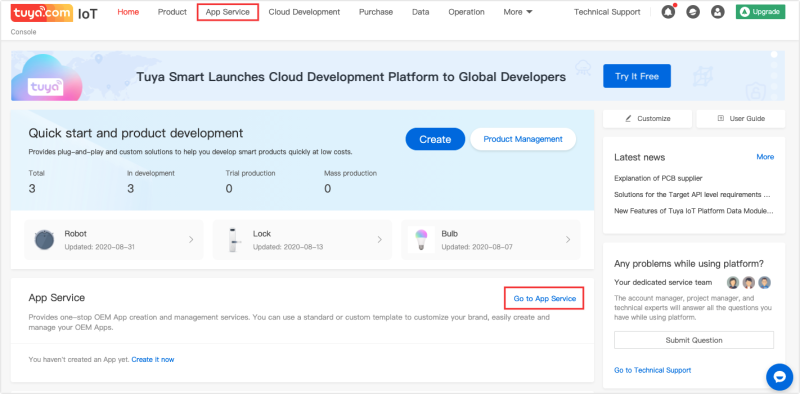
Task: Click the second service team avatar
Action: point(748,283)
